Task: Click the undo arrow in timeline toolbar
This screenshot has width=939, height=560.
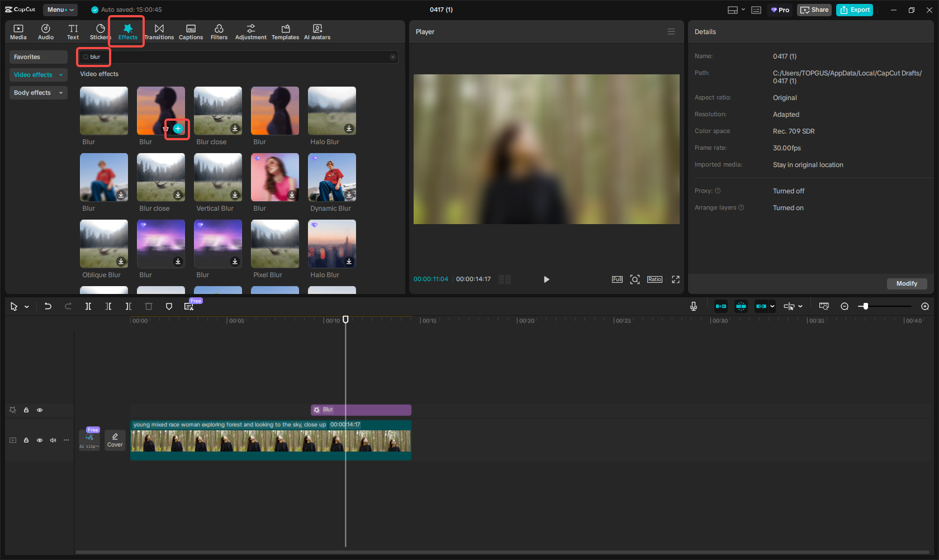Action: [48, 306]
